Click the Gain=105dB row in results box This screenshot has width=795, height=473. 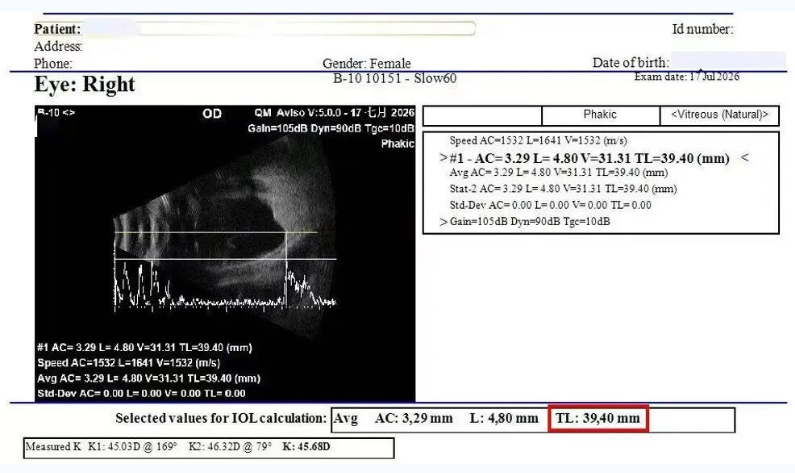coord(529,222)
